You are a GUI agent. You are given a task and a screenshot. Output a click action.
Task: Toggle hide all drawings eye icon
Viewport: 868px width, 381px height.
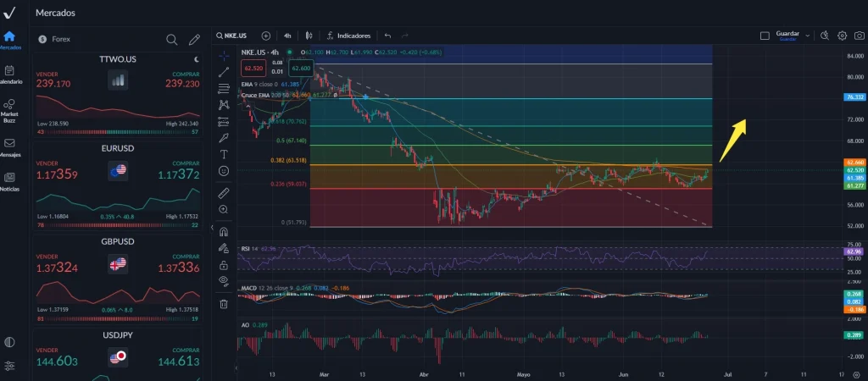tap(224, 280)
